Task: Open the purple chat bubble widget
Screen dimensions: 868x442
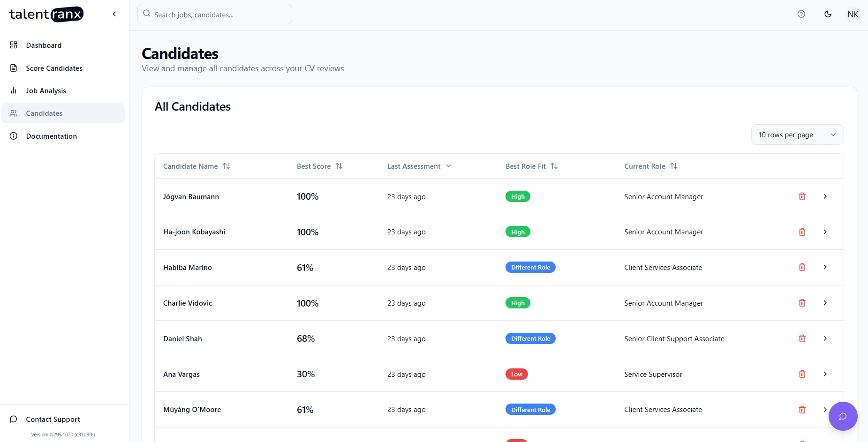Action: 842,416
